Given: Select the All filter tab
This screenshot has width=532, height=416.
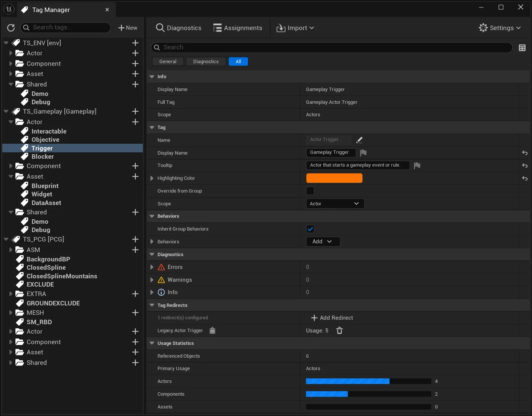Looking at the screenshot, I should (238, 62).
